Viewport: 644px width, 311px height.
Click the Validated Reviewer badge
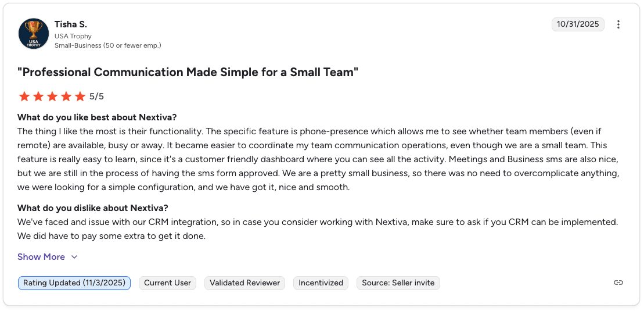click(244, 283)
